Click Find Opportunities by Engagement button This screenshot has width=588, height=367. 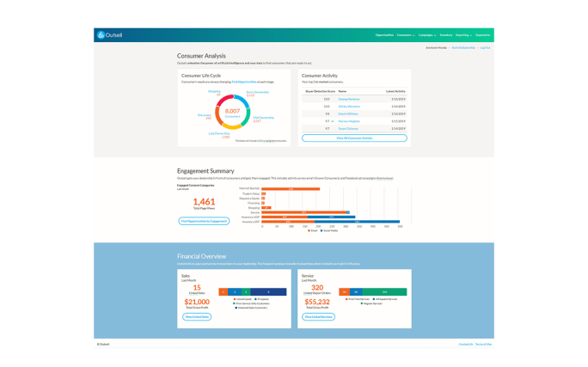[204, 221]
